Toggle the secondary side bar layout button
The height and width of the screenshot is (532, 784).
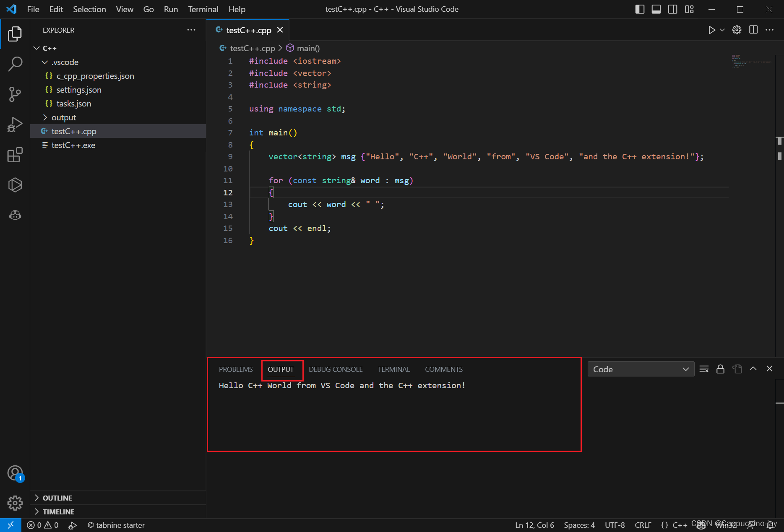672,9
